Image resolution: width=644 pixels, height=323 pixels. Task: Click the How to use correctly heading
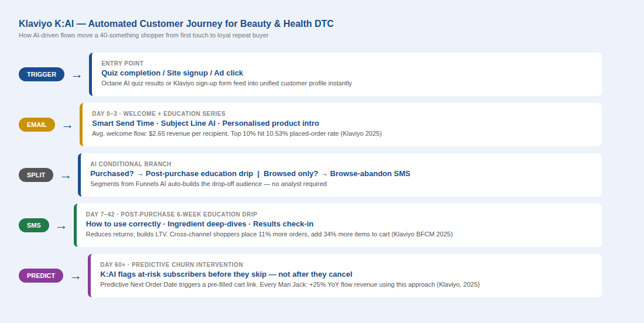click(x=200, y=224)
